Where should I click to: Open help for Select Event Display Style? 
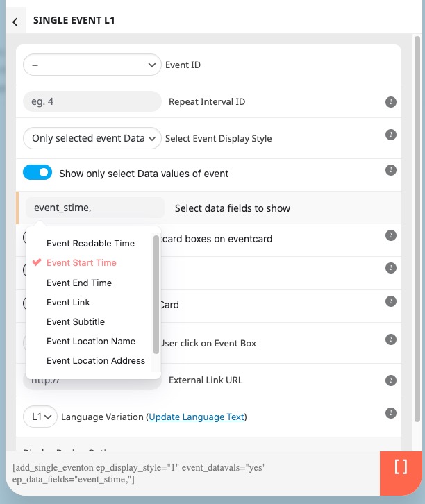[x=390, y=135]
